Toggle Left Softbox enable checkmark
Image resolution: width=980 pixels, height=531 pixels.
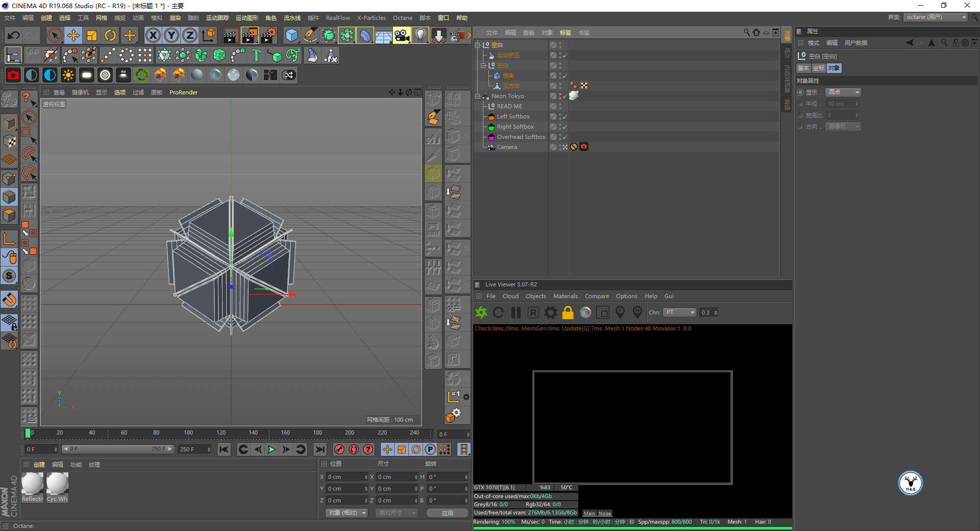(565, 117)
